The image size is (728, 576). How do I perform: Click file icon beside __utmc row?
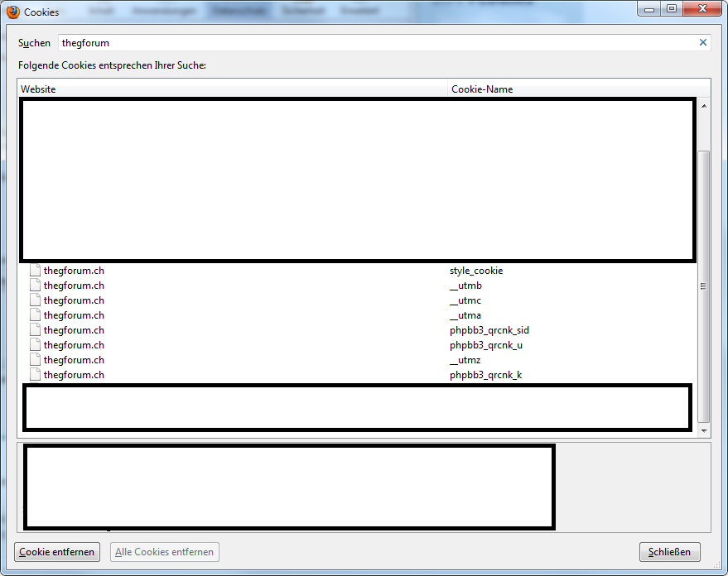(35, 300)
